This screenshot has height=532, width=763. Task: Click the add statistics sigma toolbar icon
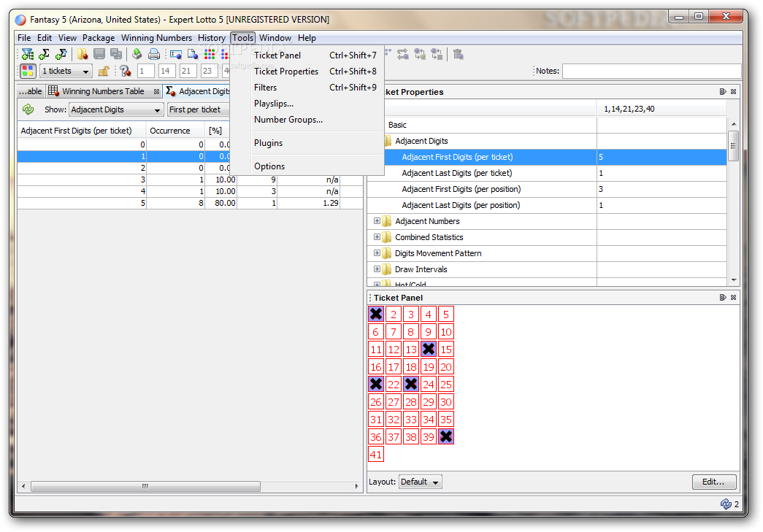coord(45,55)
